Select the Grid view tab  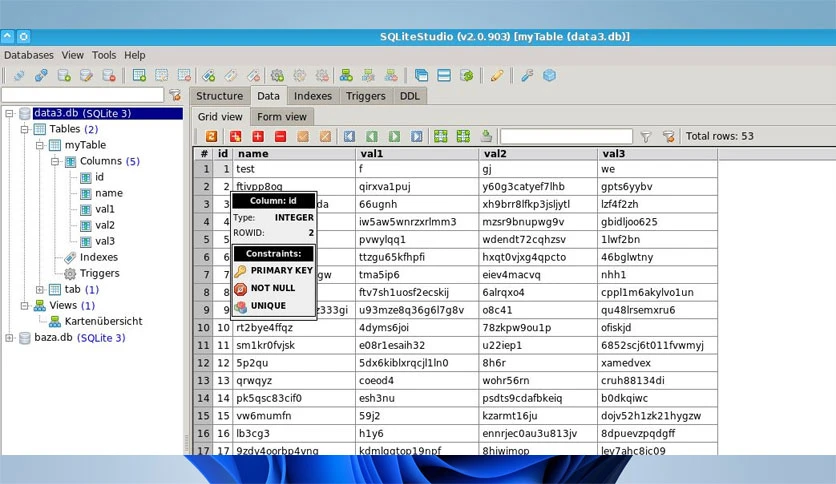click(220, 117)
